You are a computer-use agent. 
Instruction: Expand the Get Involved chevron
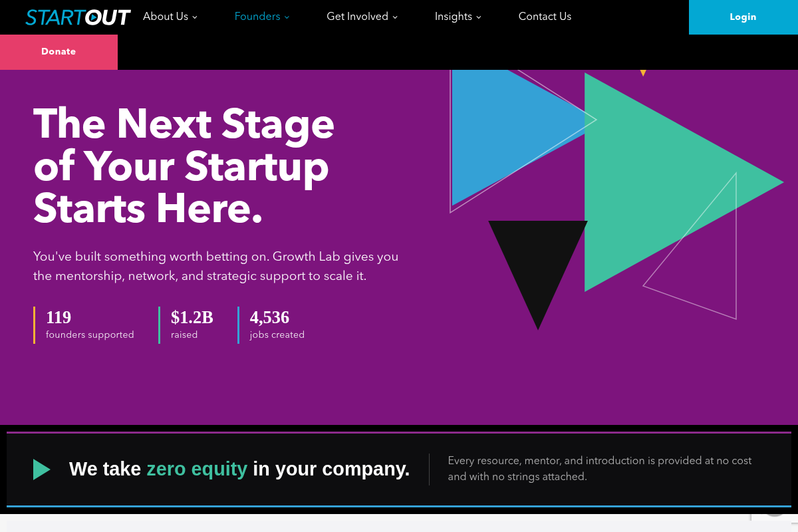point(395,17)
